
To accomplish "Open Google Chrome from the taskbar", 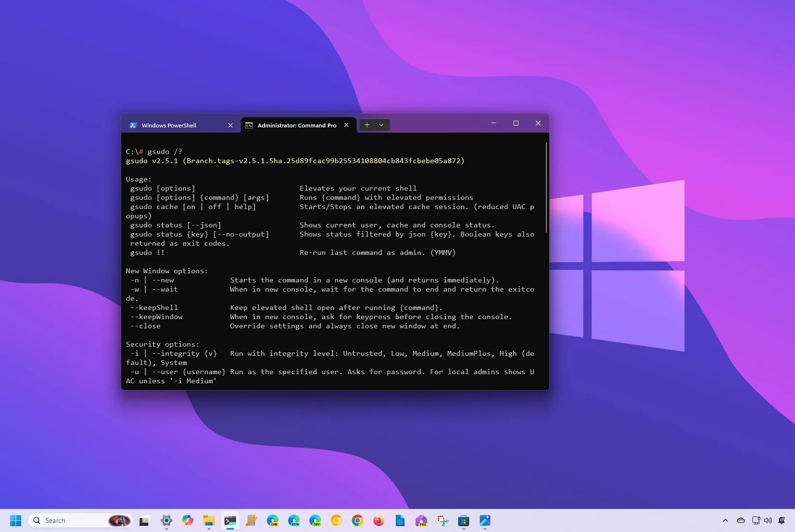I will [357, 521].
